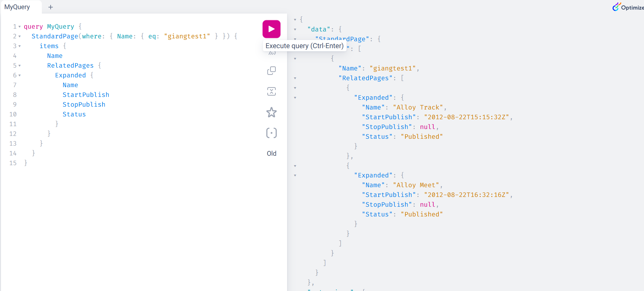Fold the query MyQuery block on line 1
The image size is (644, 291).
[19, 27]
